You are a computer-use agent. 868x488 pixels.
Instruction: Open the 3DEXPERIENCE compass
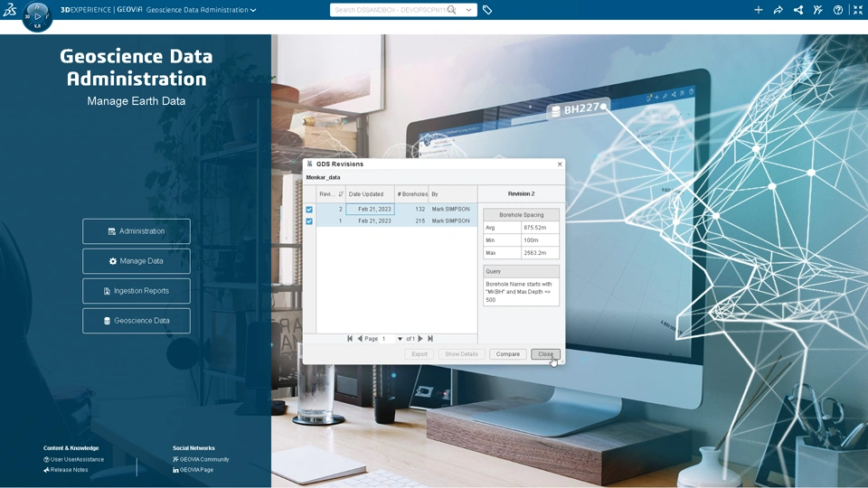[x=37, y=16]
